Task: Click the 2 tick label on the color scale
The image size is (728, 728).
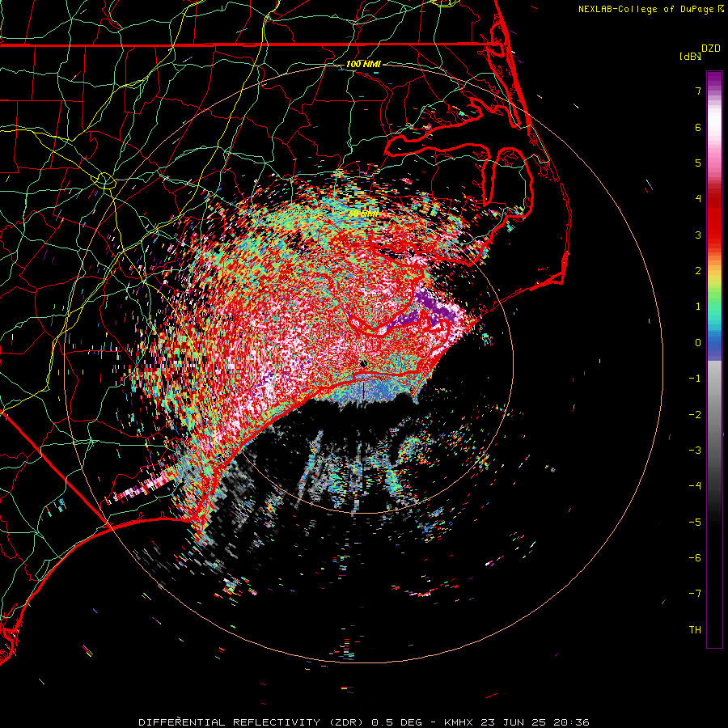Action: [698, 271]
